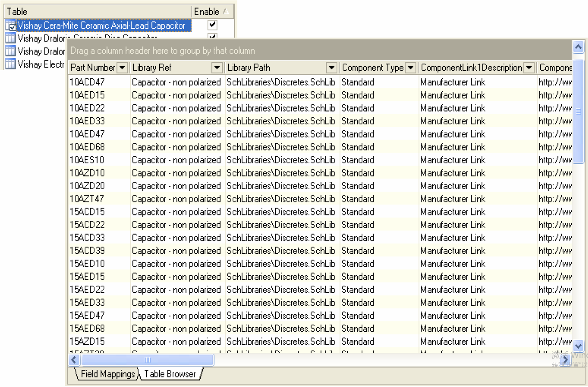This screenshot has height=387, width=588.
Task: Click the horizontal scrollbar left arrow
Action: [x=74, y=360]
